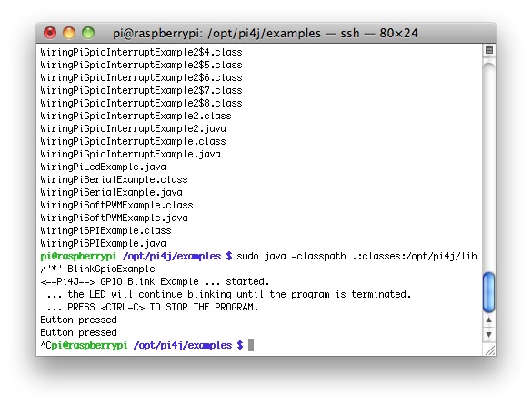Viewport: 532px width, 406px height.
Task: Zoom window with the green button
Action: coord(88,33)
